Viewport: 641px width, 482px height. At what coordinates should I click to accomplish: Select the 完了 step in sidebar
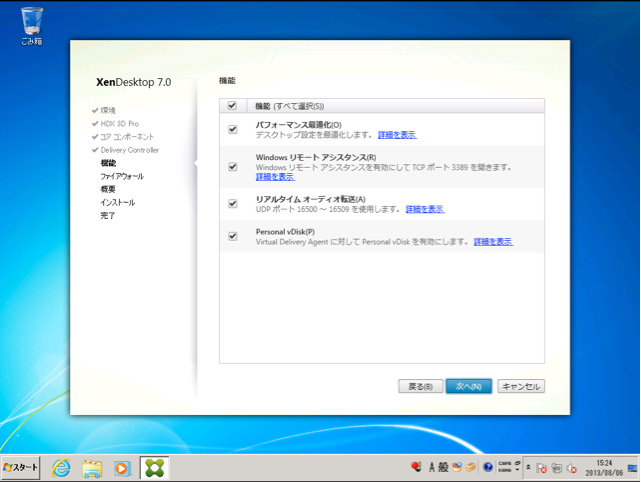point(108,215)
